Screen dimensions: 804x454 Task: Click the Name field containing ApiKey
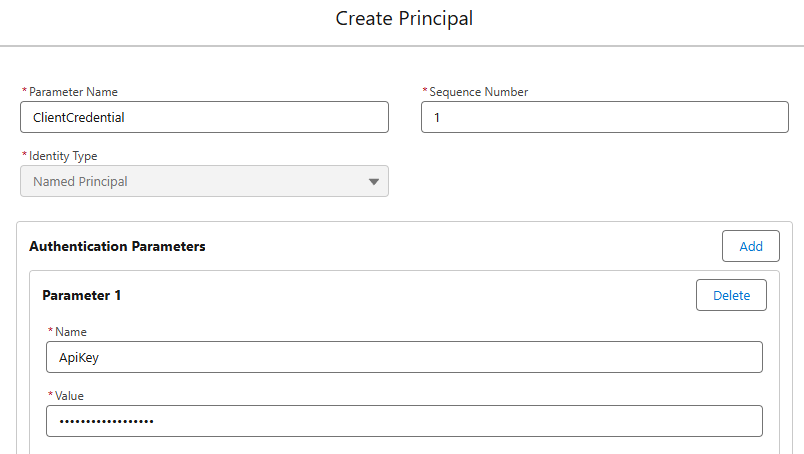[404, 357]
